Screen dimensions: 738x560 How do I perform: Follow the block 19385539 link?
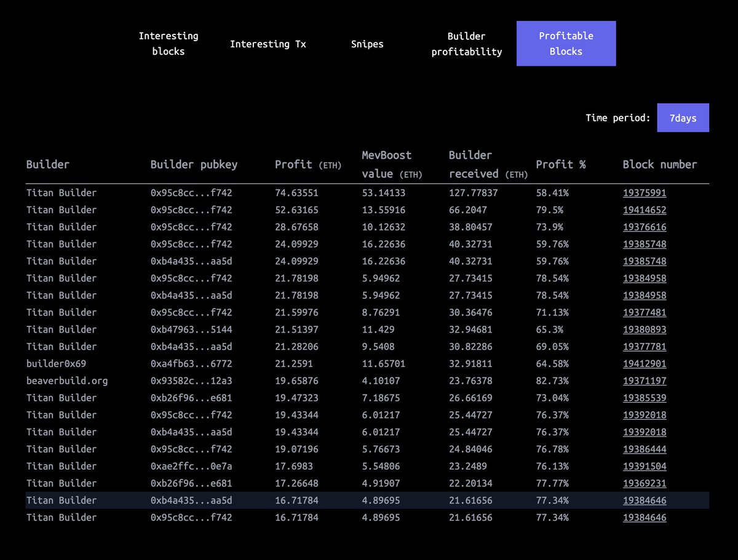(645, 398)
